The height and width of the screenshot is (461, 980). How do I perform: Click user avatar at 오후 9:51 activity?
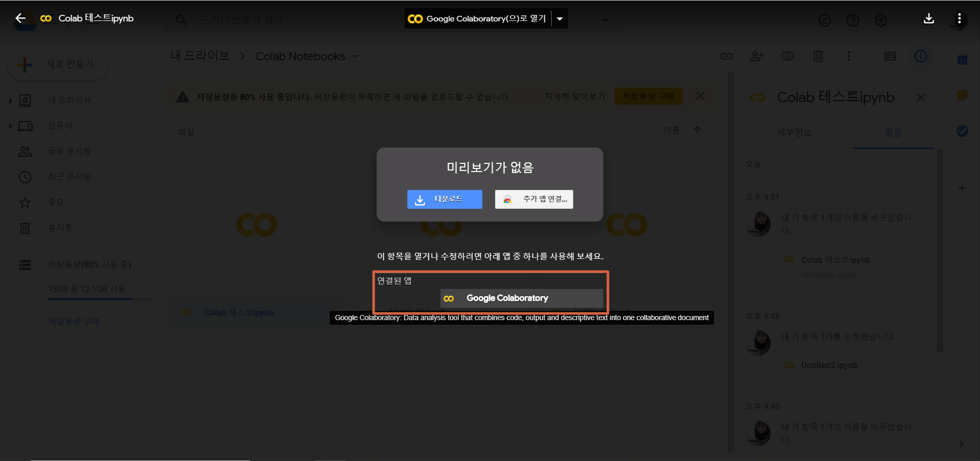(x=758, y=224)
